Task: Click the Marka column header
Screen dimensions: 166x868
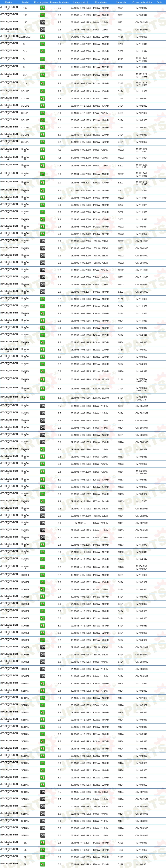Action: 8,2
